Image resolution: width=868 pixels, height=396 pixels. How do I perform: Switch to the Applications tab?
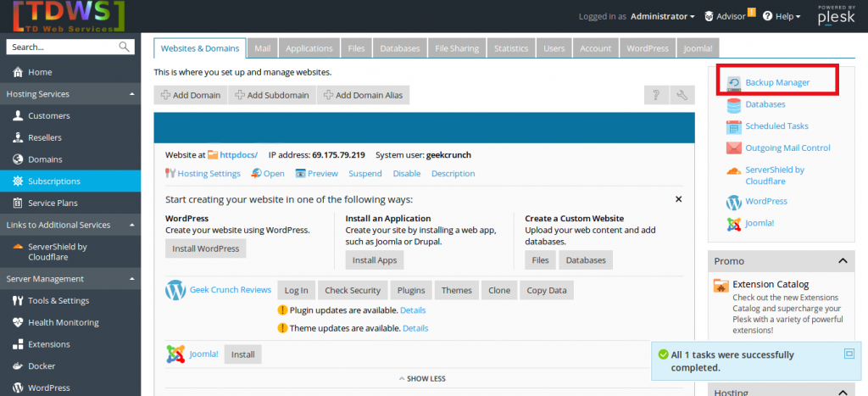click(309, 48)
